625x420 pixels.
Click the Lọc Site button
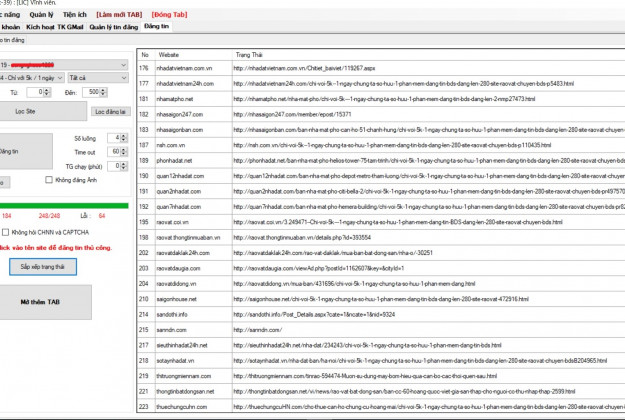pyautogui.click(x=43, y=111)
